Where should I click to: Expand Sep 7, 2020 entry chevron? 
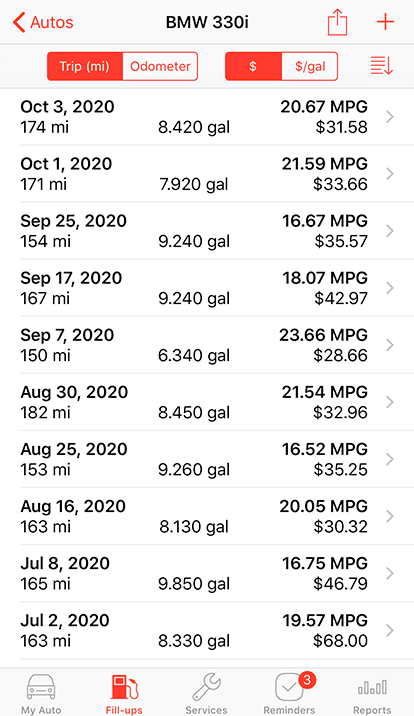pos(389,345)
